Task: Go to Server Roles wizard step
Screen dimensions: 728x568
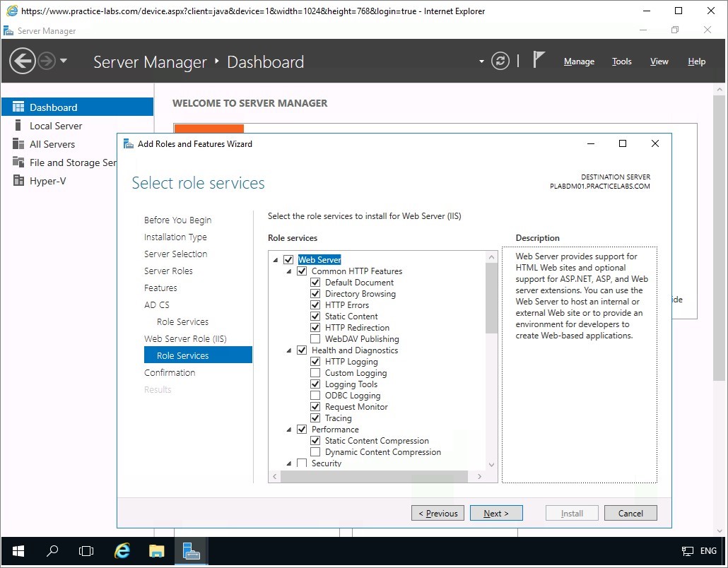Action: pyautogui.click(x=168, y=271)
